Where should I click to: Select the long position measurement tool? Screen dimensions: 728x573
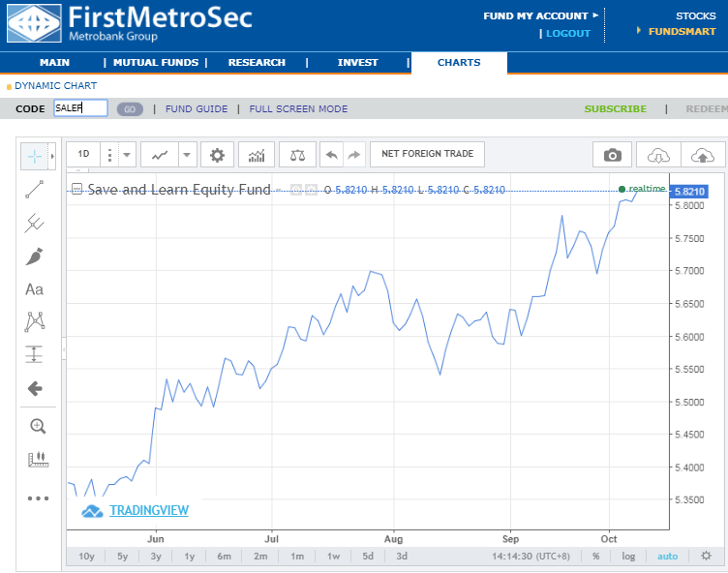[x=34, y=354]
